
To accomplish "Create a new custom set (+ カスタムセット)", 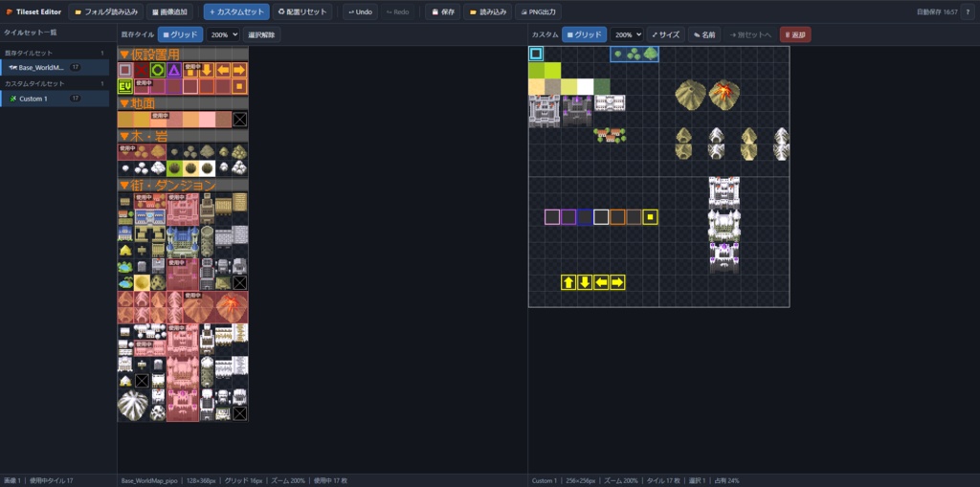I will [236, 11].
